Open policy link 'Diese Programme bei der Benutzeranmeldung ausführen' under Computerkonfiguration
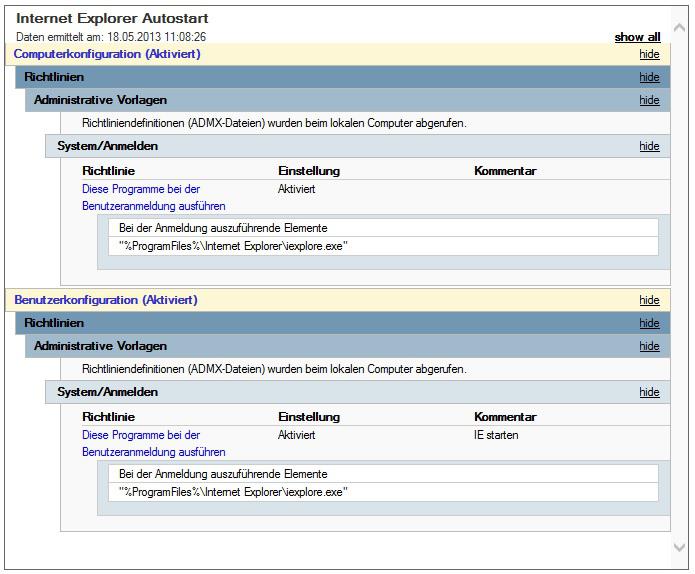This screenshot has height=574, width=695. [x=153, y=198]
